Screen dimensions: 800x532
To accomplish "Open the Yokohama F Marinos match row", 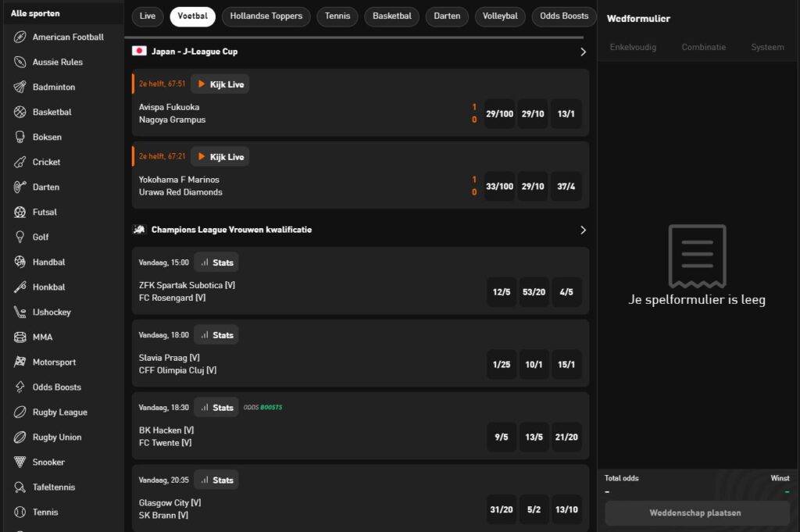I will click(x=360, y=175).
